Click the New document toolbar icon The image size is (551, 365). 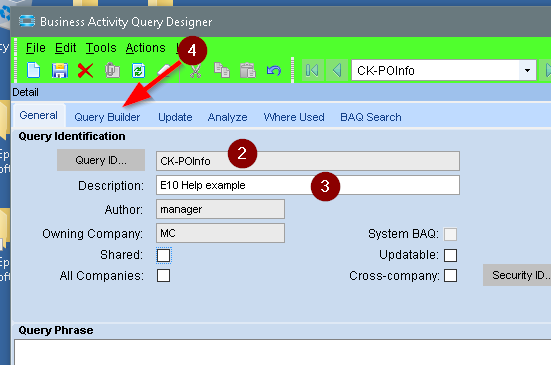[34, 70]
